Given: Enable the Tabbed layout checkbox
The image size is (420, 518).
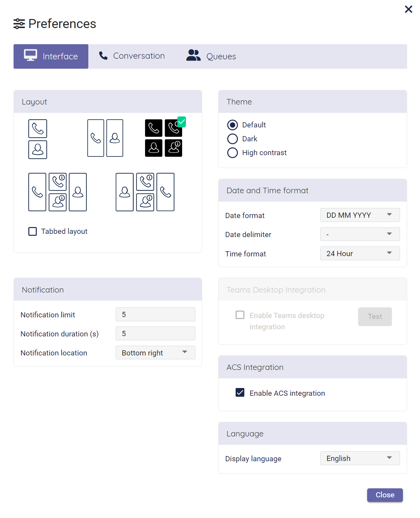Looking at the screenshot, I should 33,232.
